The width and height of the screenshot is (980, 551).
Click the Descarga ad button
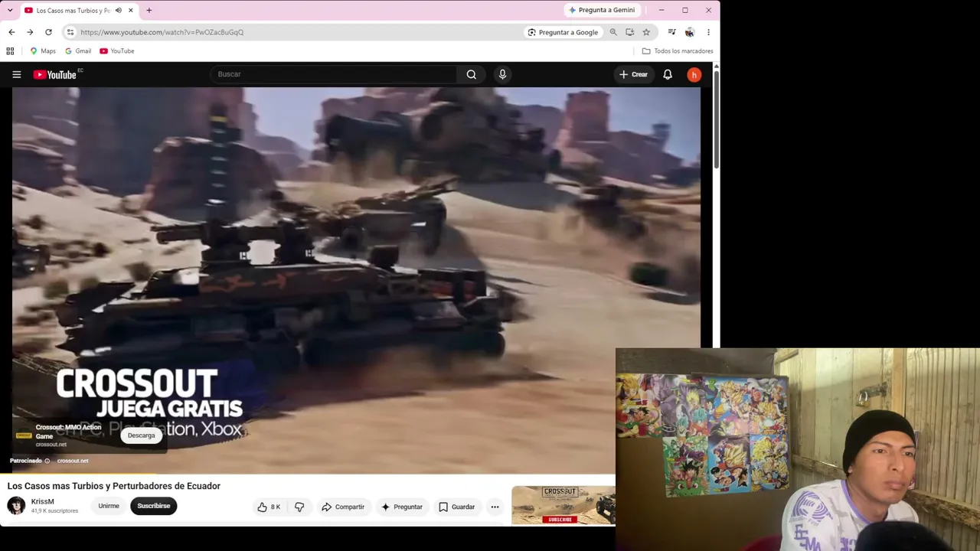(x=141, y=435)
